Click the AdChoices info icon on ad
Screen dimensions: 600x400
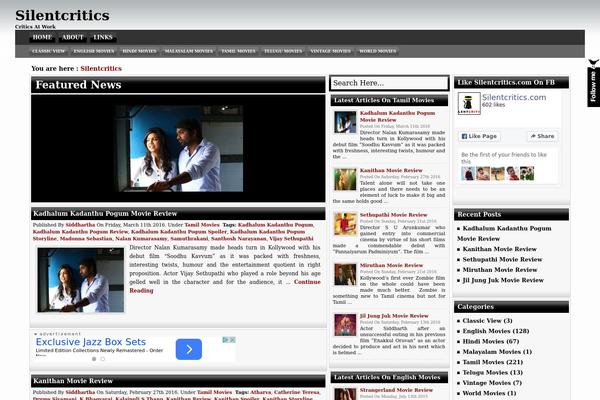point(226,340)
